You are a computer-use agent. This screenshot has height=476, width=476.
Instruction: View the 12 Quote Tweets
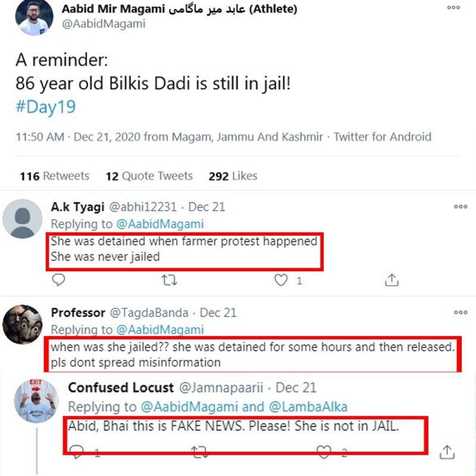coord(149,176)
